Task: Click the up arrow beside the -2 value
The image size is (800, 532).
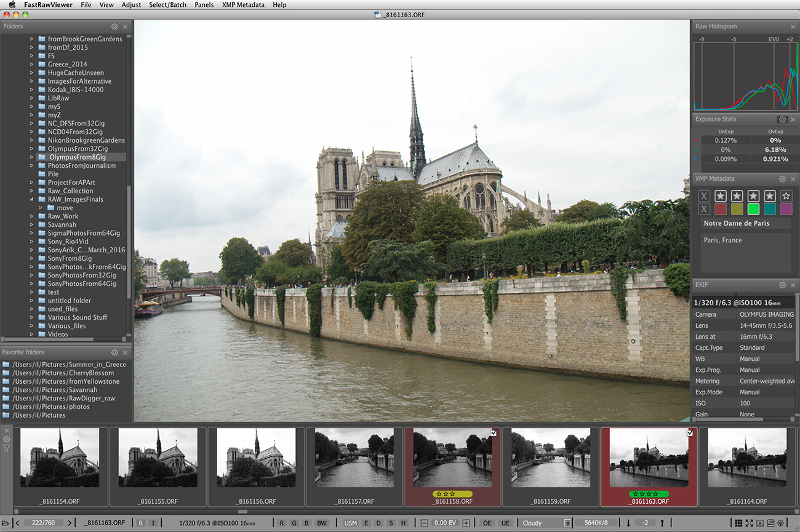Action: 662,523
